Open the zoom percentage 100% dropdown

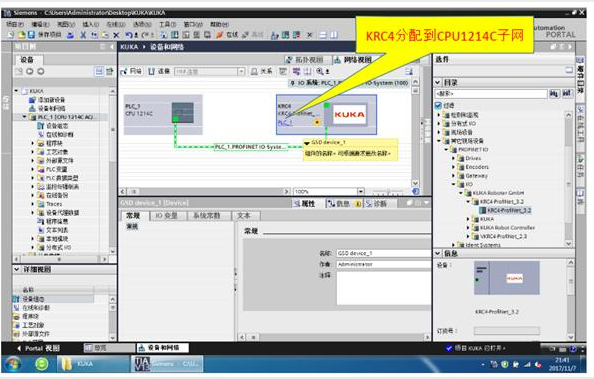361,191
